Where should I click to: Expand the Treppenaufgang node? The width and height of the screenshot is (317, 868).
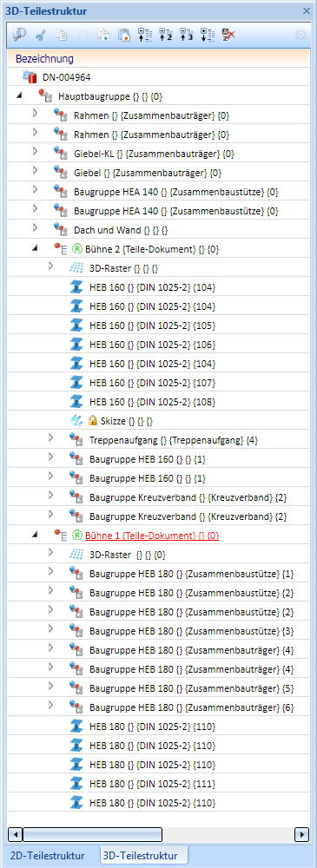[x=50, y=437]
